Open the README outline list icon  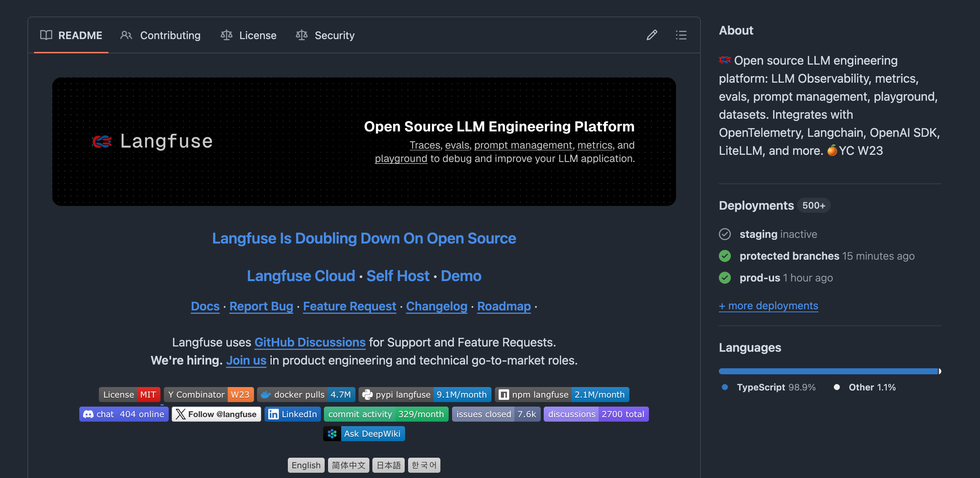[681, 35]
